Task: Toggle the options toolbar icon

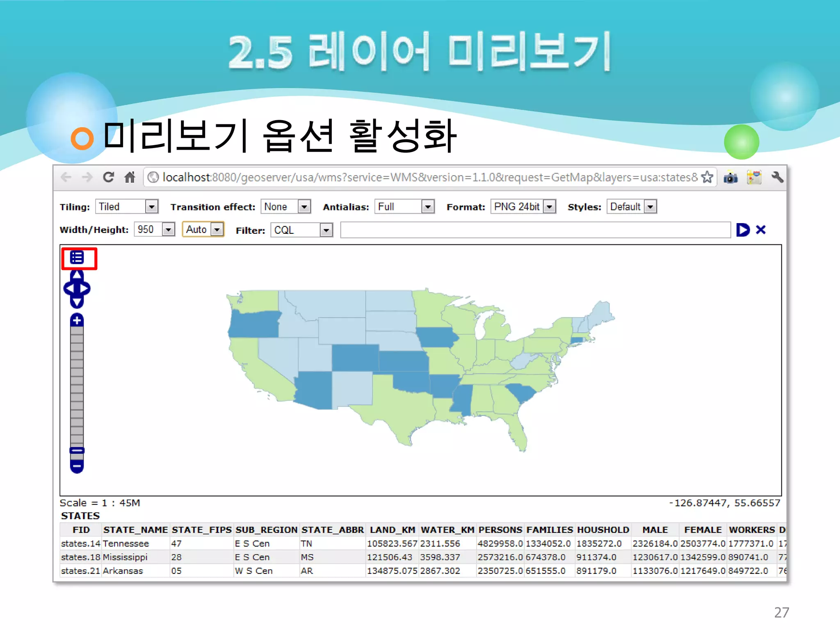Action: click(x=77, y=258)
